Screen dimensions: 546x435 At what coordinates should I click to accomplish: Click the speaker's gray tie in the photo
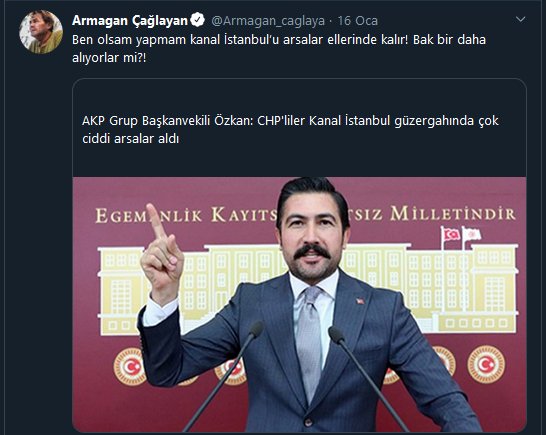point(310,341)
